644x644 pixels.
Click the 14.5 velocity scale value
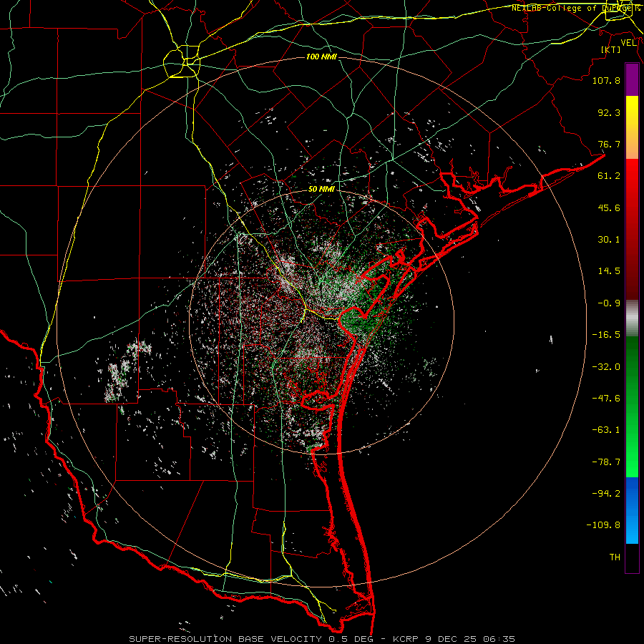click(609, 271)
